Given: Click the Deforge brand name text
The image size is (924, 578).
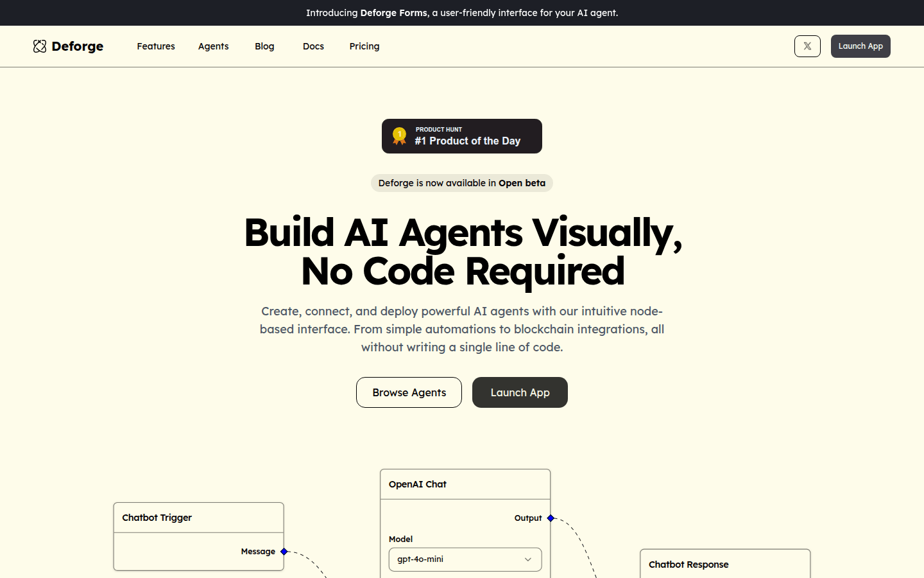Looking at the screenshot, I should click(78, 46).
